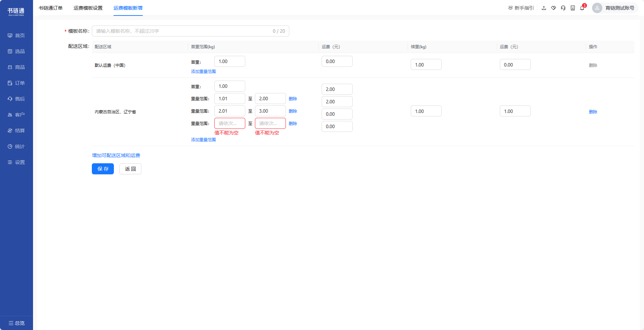This screenshot has height=330, width=644.
Task: Click 添加重量范围 under 内蒙古 row
Action: pyautogui.click(x=203, y=140)
